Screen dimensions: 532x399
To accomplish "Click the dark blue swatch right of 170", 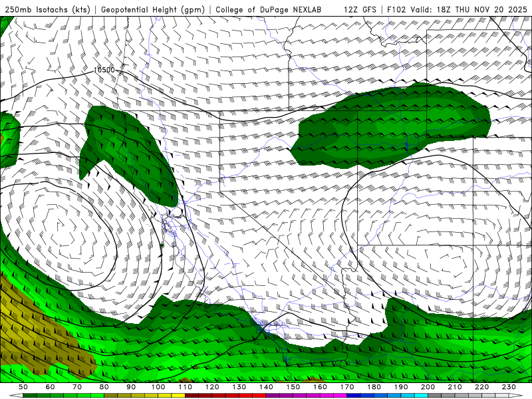I will tap(354, 396).
